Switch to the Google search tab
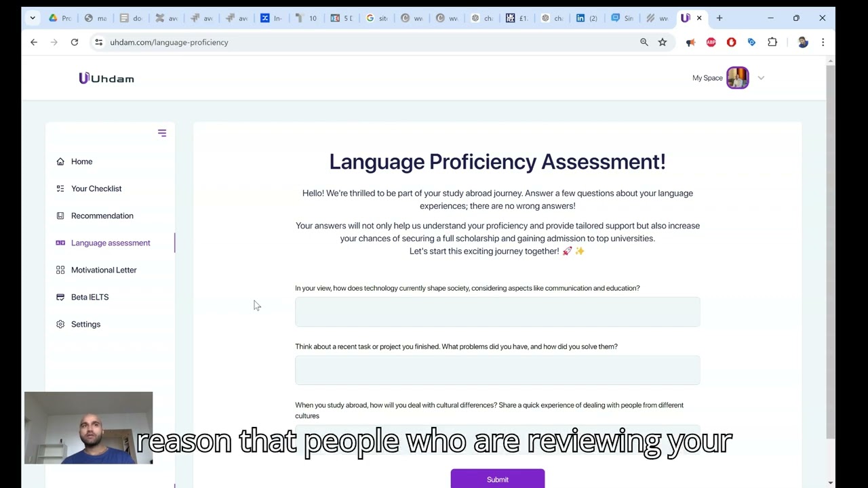 point(377,18)
